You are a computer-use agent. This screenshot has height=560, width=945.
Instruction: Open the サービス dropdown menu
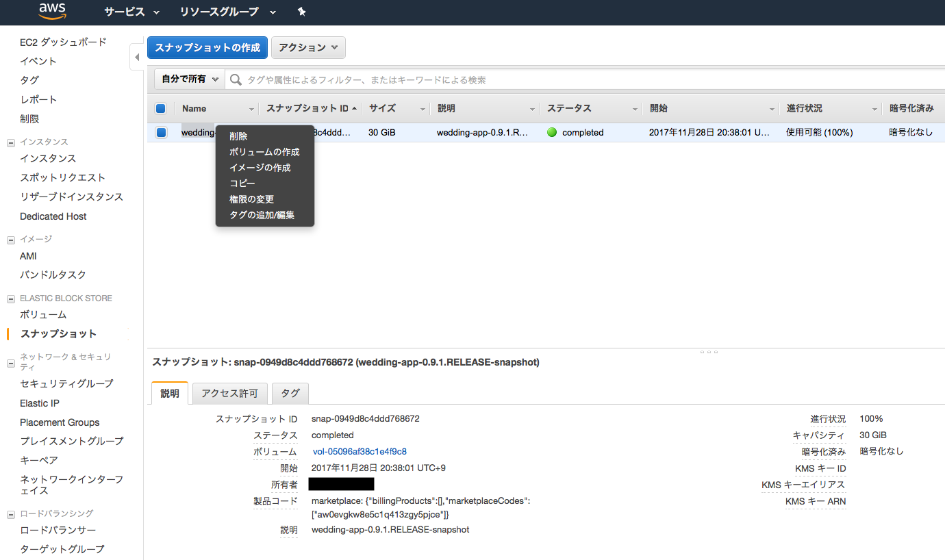(131, 12)
